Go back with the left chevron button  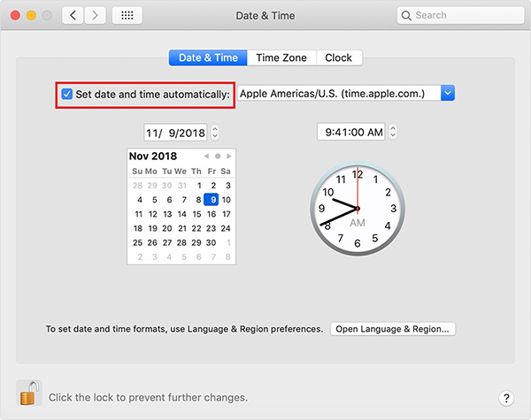73,15
